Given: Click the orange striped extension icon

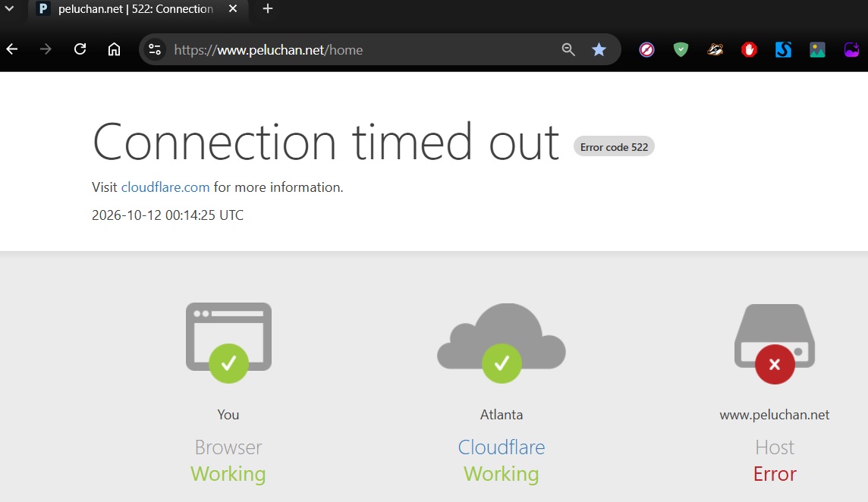Looking at the screenshot, I should [x=715, y=50].
